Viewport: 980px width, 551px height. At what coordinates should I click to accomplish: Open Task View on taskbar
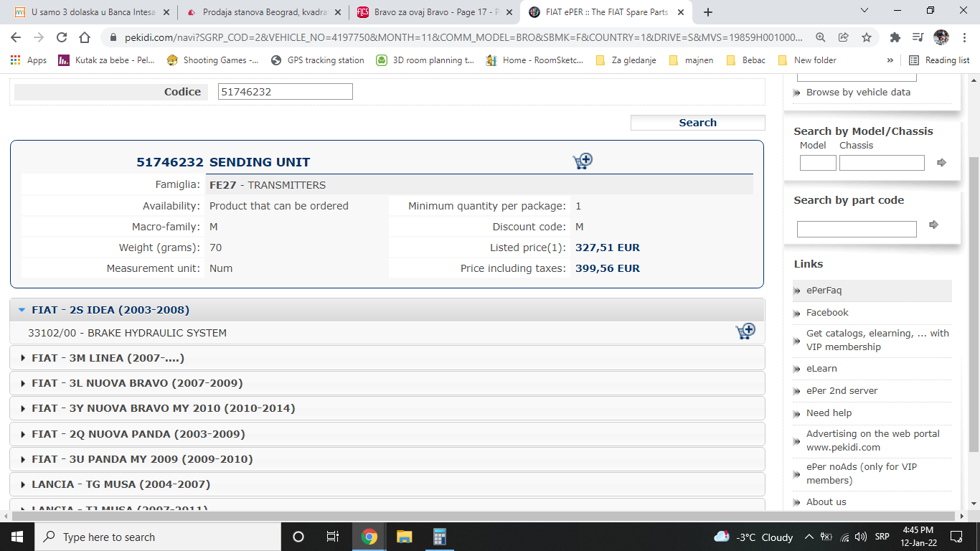(x=333, y=537)
